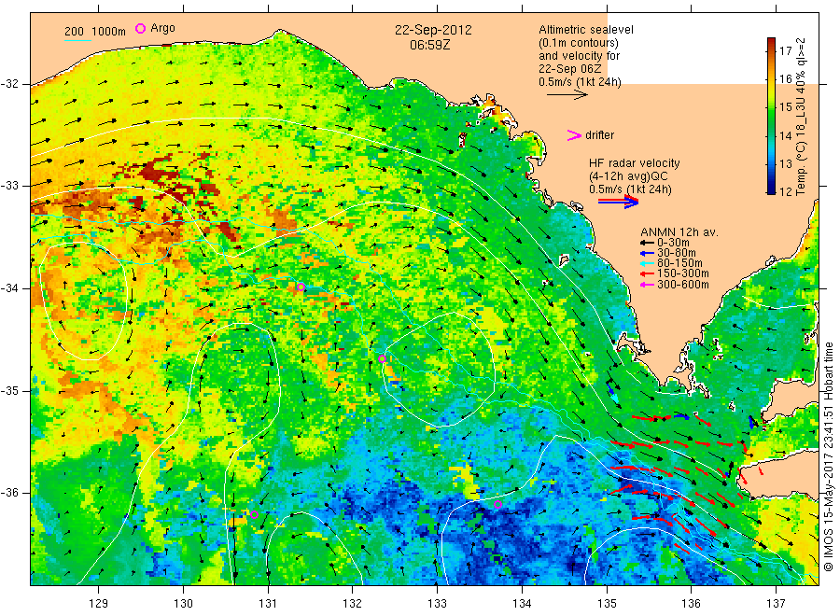This screenshot has width=840, height=616.
Task: Click the longitude label 137
Action: [x=776, y=604]
